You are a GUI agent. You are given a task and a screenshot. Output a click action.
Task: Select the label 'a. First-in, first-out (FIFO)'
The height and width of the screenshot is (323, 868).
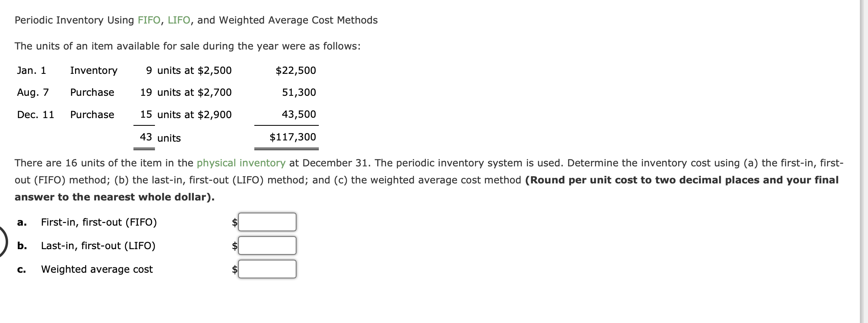(99, 222)
